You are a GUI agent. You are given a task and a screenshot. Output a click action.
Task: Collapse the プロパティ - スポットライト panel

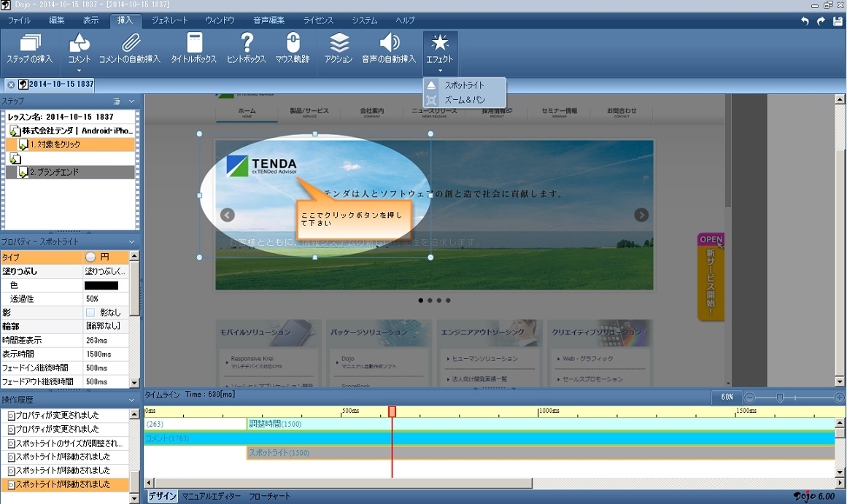tap(131, 241)
